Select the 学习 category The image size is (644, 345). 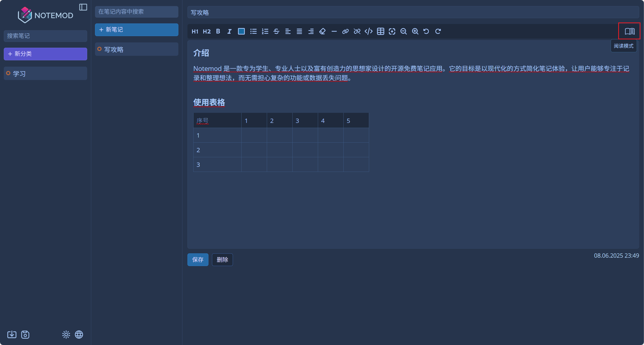coord(45,73)
